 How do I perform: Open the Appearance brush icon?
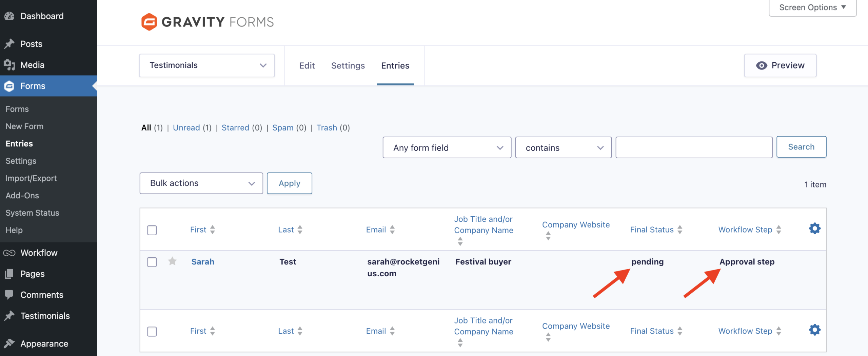9,343
